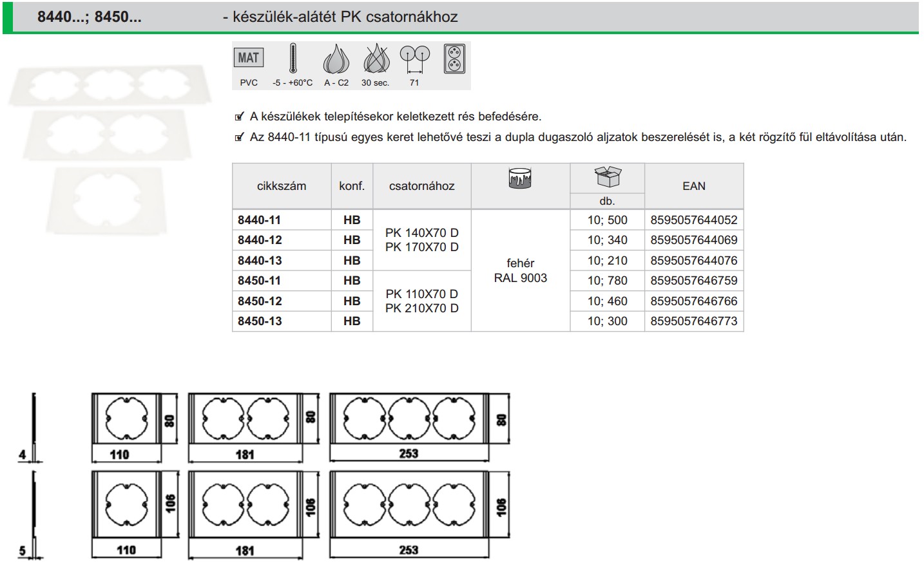
Task: Click the checkmark beside 'Az 8440-11 típusú'
Action: pyautogui.click(x=240, y=138)
